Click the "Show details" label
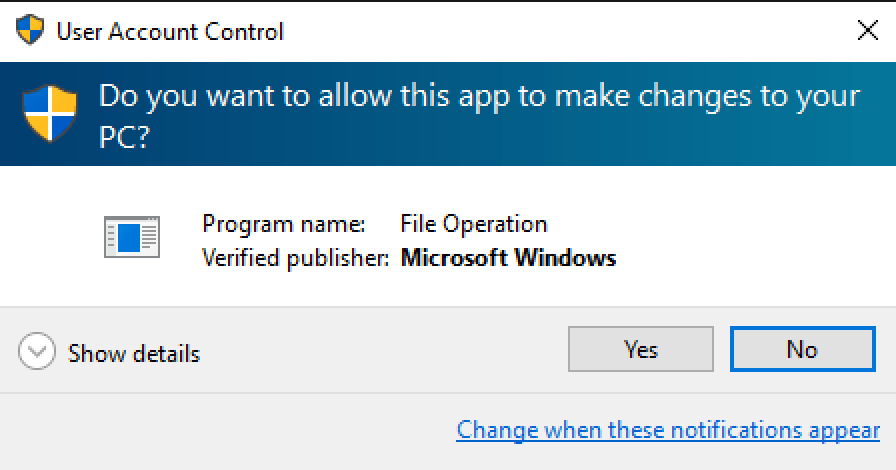The height and width of the screenshot is (470, 896). [x=134, y=354]
